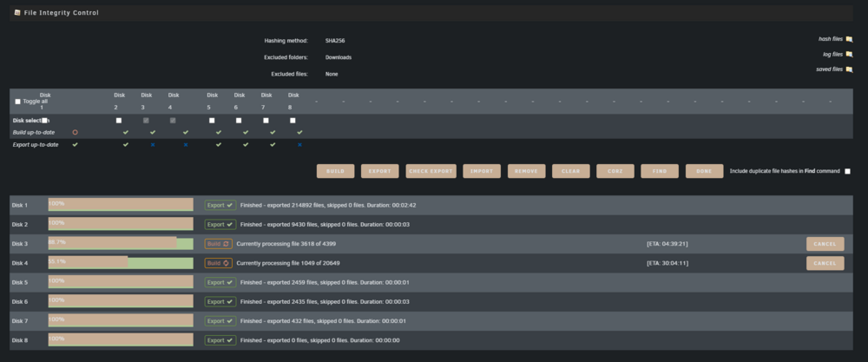Screen dimensions: 868x362
Task: Click Disk 1 Export status badge
Action: tap(220, 206)
